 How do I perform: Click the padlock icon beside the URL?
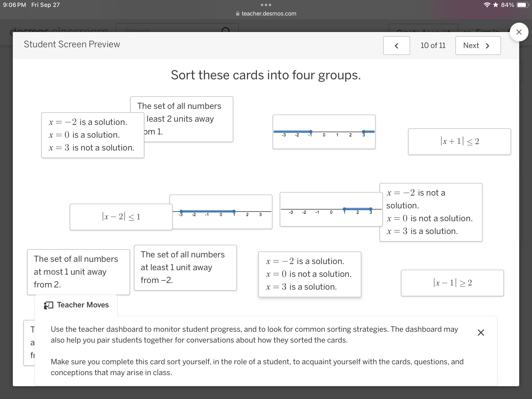[238, 14]
